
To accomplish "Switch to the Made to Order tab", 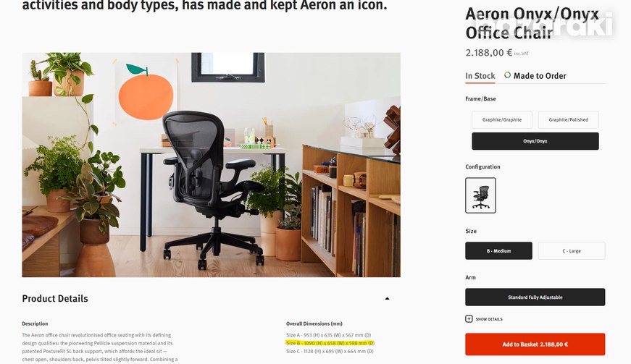I will [540, 76].
